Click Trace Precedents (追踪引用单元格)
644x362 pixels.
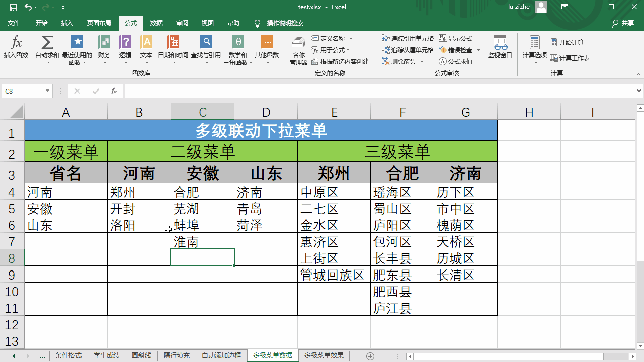pyautogui.click(x=408, y=38)
